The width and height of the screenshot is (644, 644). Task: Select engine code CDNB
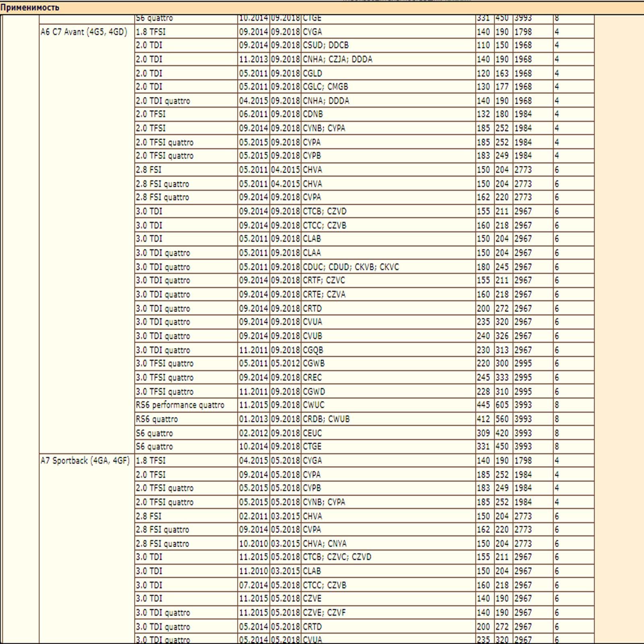(313, 114)
